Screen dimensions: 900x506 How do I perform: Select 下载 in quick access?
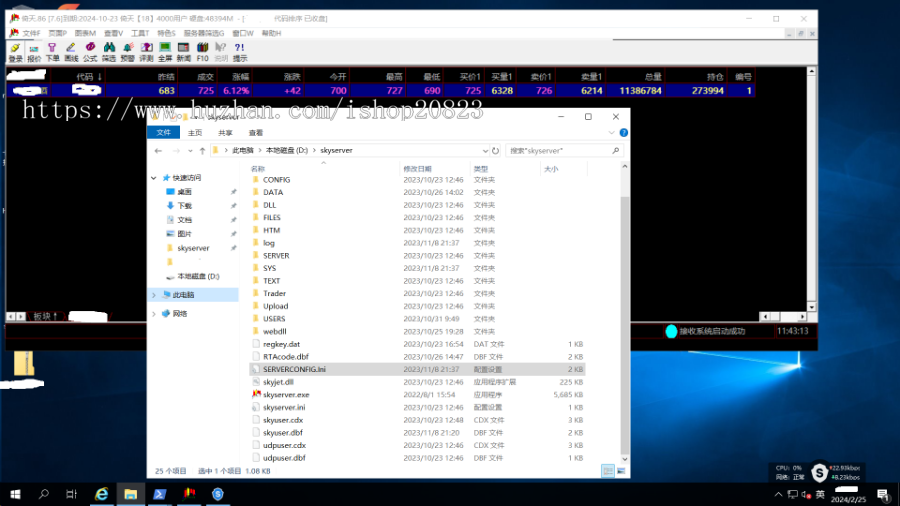pos(184,205)
